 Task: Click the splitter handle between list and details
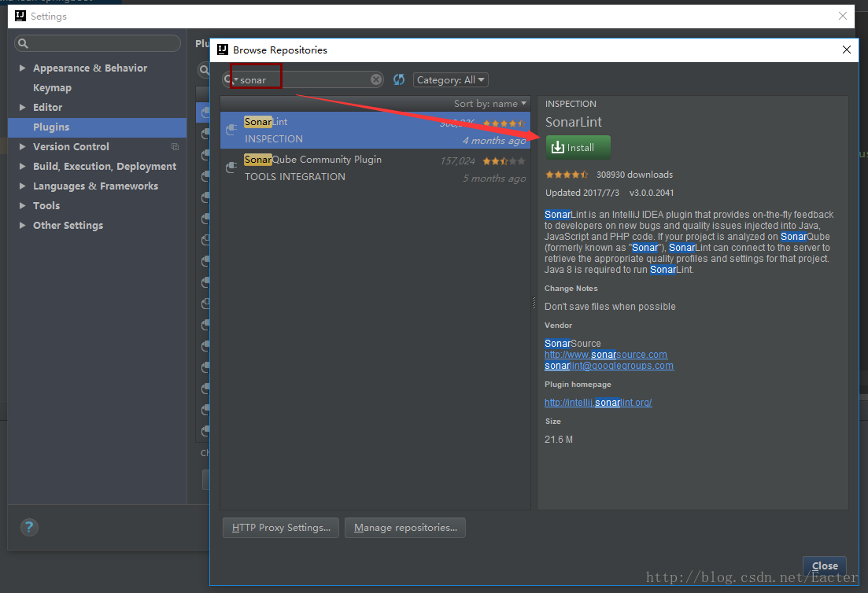[534, 303]
